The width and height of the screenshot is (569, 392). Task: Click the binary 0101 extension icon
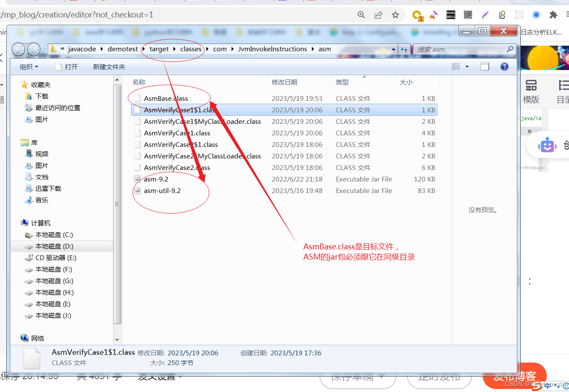tap(450, 14)
